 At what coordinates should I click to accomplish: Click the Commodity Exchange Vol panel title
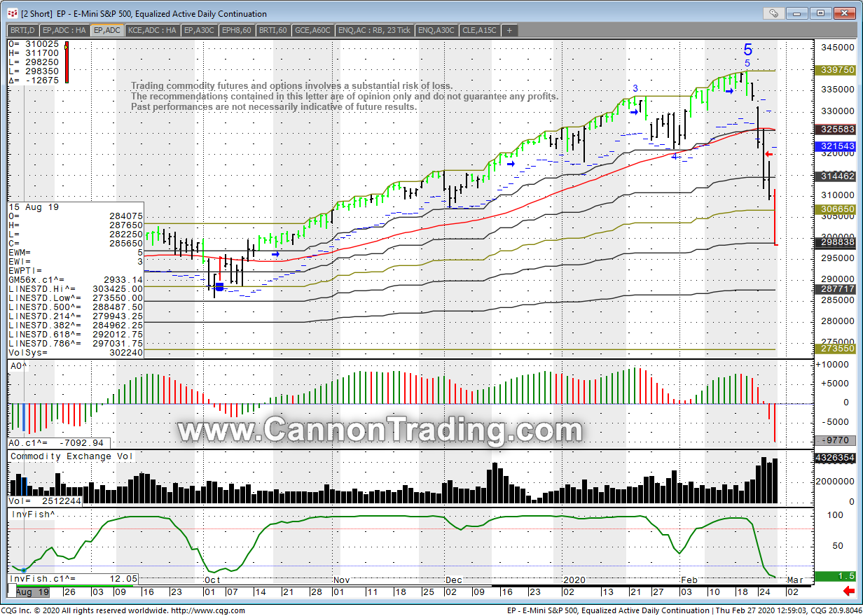click(x=70, y=456)
